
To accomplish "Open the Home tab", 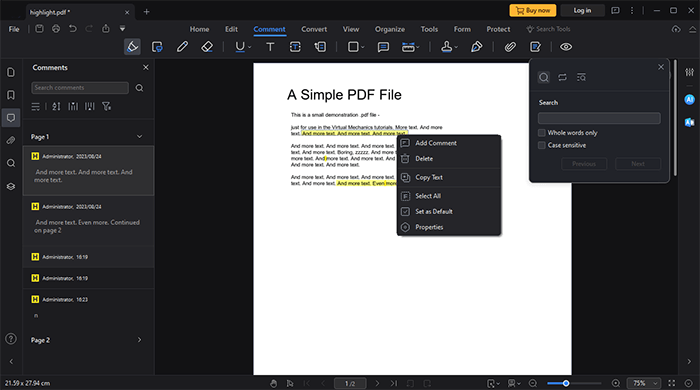I will coord(199,29).
